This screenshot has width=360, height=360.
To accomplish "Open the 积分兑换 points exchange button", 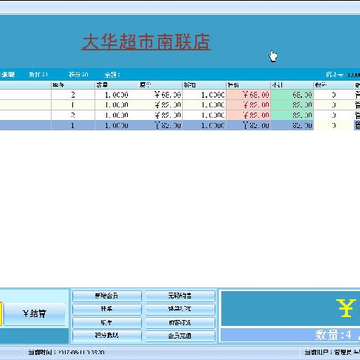I will coord(107,336).
